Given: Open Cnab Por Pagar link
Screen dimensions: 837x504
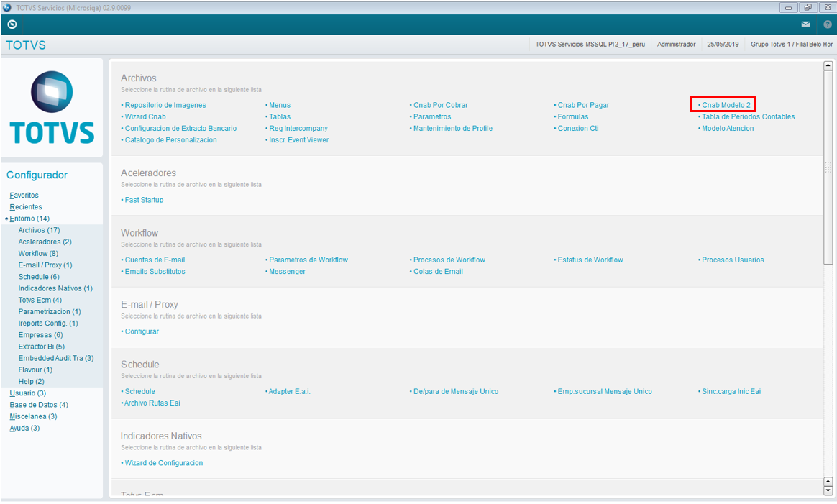Looking at the screenshot, I should [583, 106].
